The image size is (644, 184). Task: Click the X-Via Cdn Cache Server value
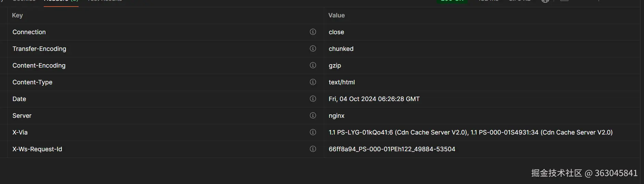(470, 132)
